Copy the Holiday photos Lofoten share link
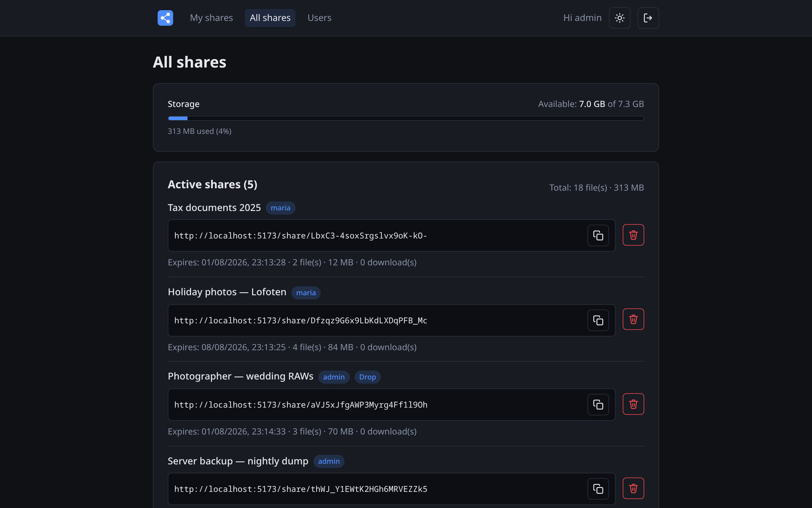 [598, 320]
